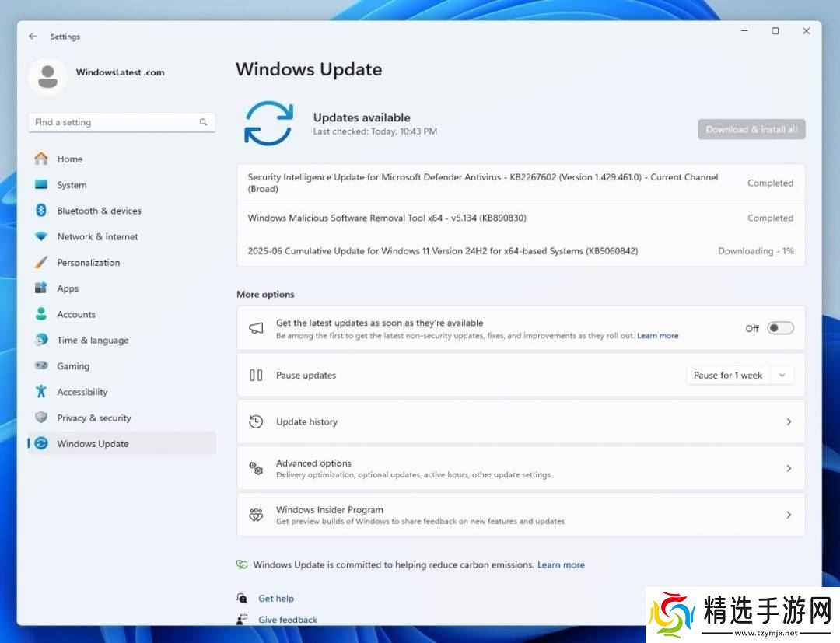The image size is (840, 643).
Task: Select Apps in the sidebar
Action: pos(68,288)
